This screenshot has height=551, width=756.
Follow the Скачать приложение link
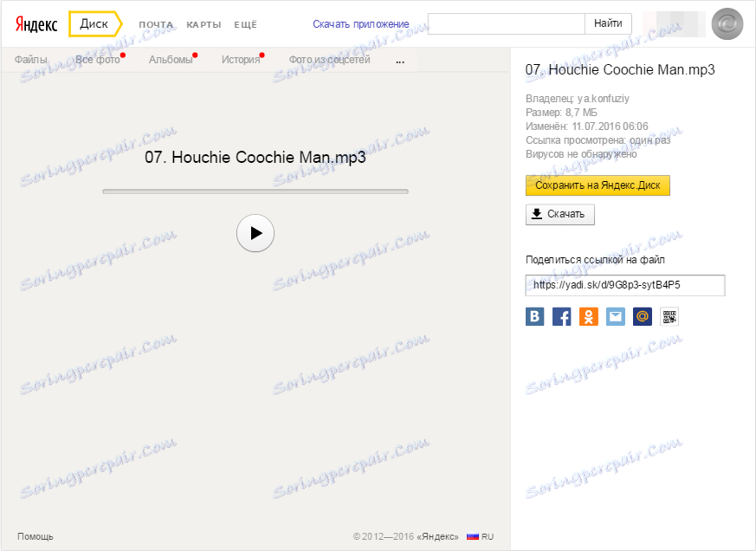361,24
